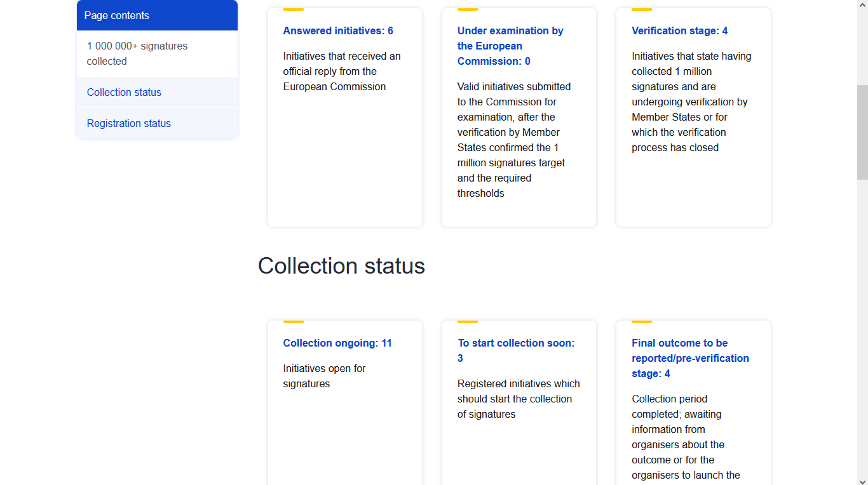Click the large 'Collection status' section heading
Viewport: 868px width, 485px height.
[x=341, y=265]
